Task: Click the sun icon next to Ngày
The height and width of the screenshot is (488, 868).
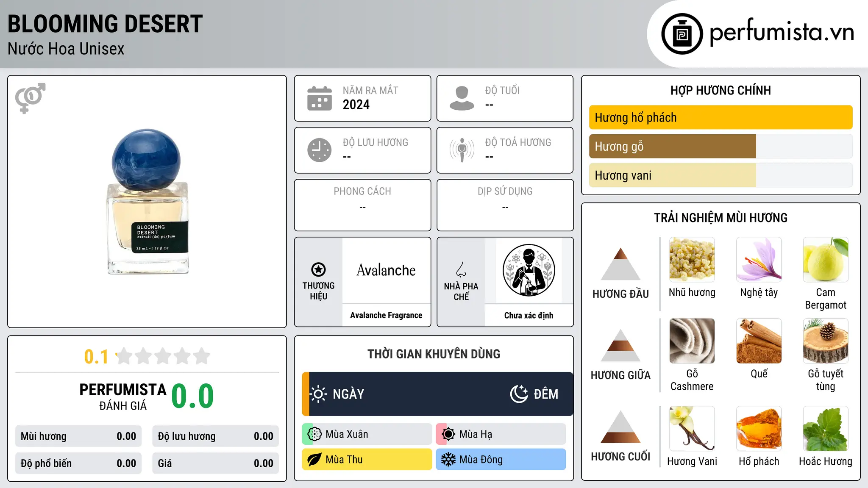Action: coord(318,394)
